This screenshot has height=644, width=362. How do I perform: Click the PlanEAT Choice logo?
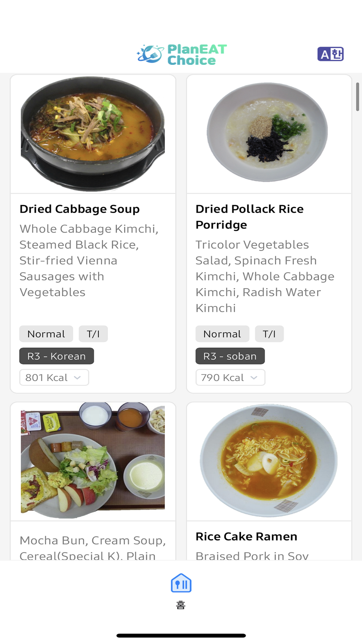182,55
